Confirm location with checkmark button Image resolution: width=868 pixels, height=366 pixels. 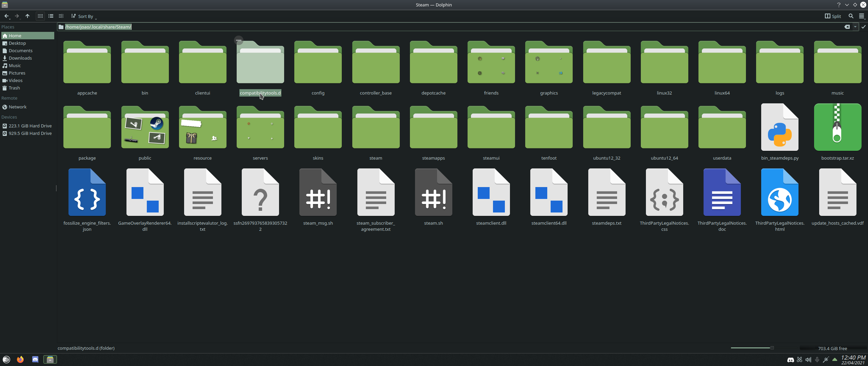click(863, 27)
